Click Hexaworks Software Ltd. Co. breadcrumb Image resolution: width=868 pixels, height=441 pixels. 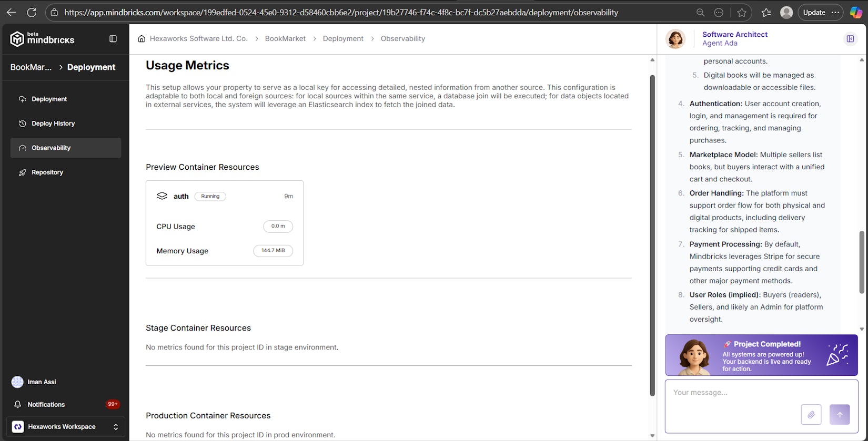tap(198, 39)
